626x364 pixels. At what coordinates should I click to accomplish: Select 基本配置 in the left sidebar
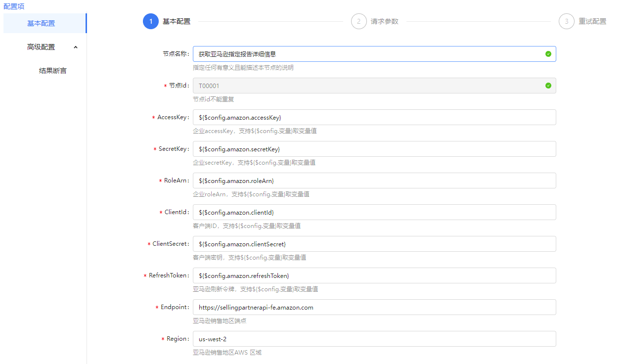coord(42,23)
